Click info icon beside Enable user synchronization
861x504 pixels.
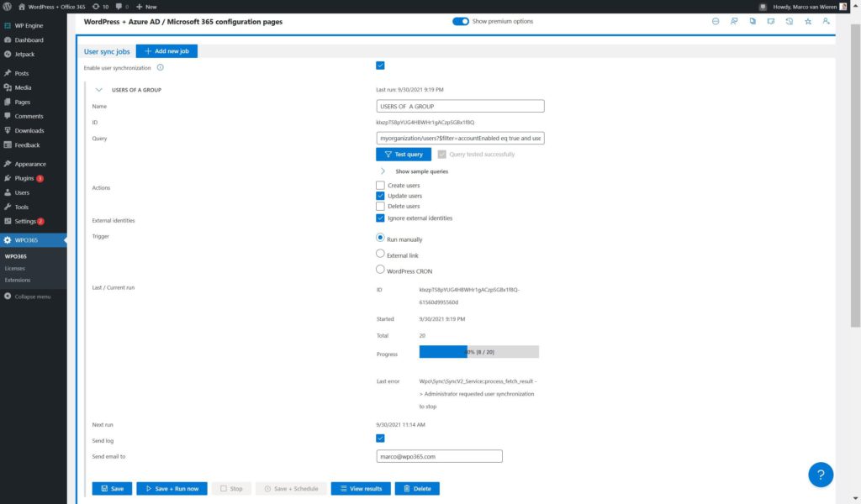click(x=161, y=67)
